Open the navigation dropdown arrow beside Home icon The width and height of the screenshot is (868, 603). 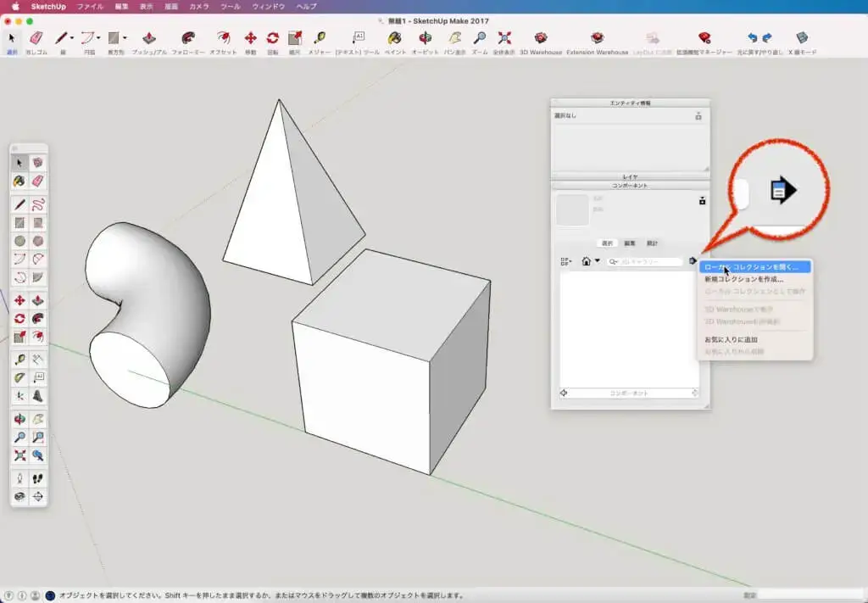(598, 261)
